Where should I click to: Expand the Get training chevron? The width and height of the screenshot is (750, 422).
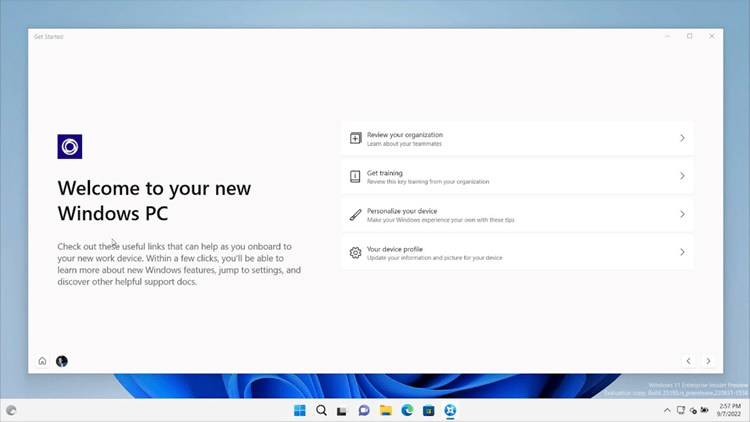click(682, 176)
